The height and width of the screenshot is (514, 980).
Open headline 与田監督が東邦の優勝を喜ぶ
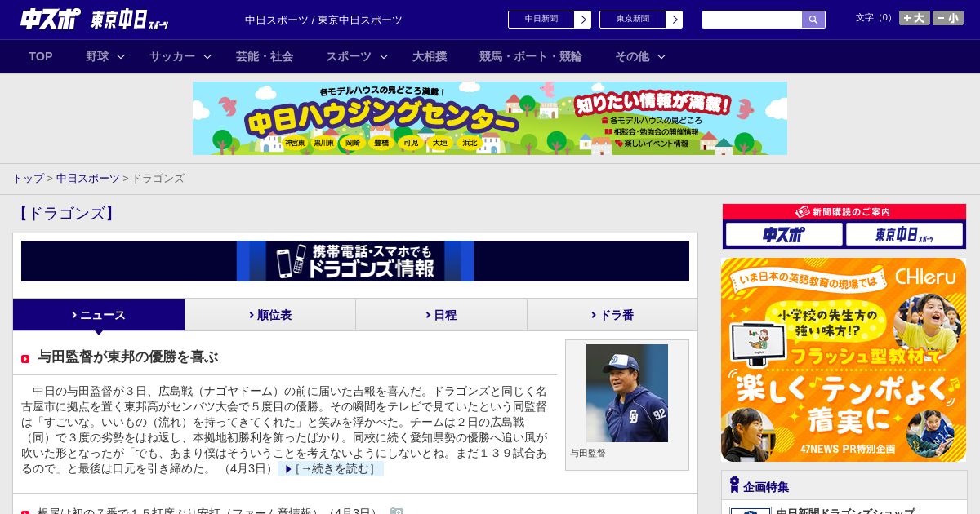pyautogui.click(x=128, y=357)
